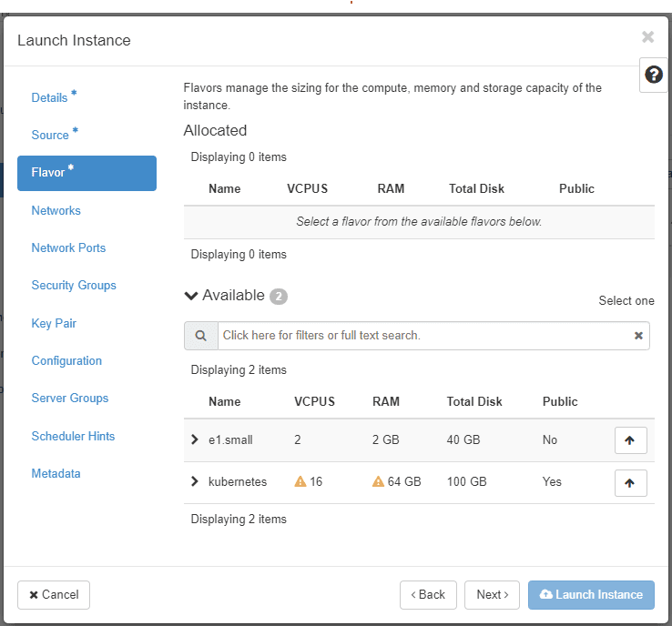Allocate the kubernetes flavor with up arrow

coord(630,482)
